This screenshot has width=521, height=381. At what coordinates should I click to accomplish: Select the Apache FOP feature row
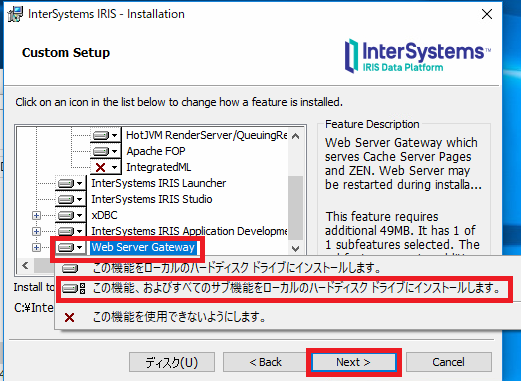click(156, 151)
